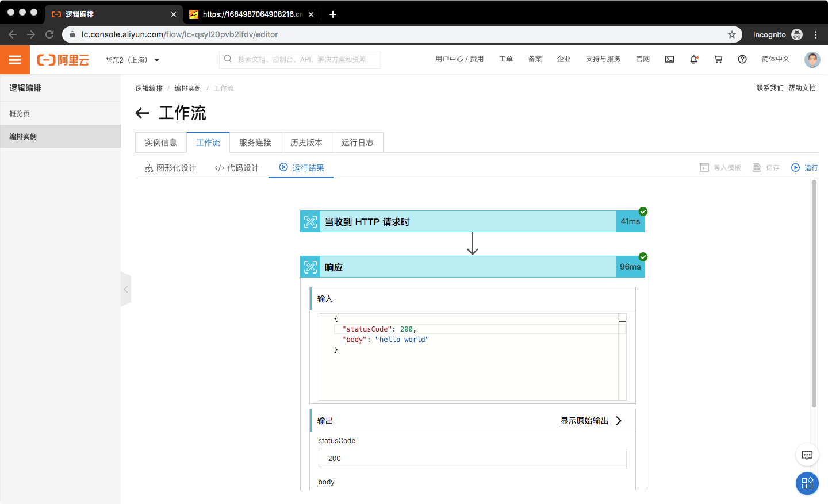Click the code editor minimap slider

(622, 320)
